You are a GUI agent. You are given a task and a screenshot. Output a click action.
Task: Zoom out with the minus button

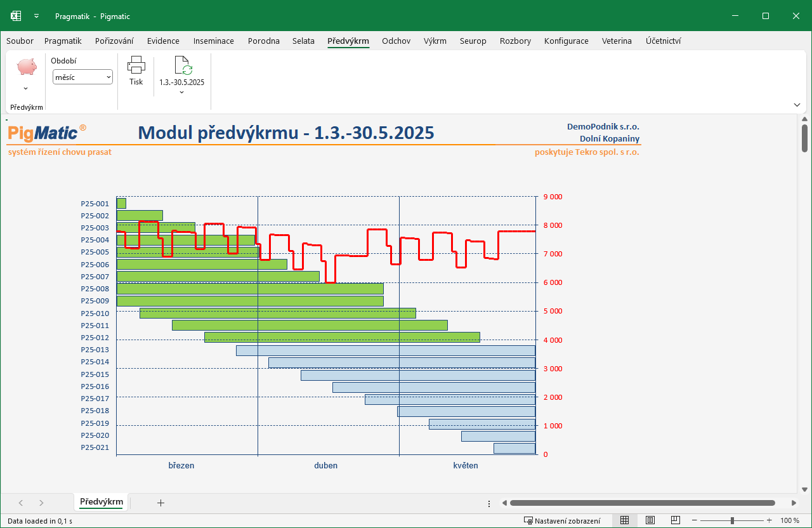pyautogui.click(x=695, y=520)
